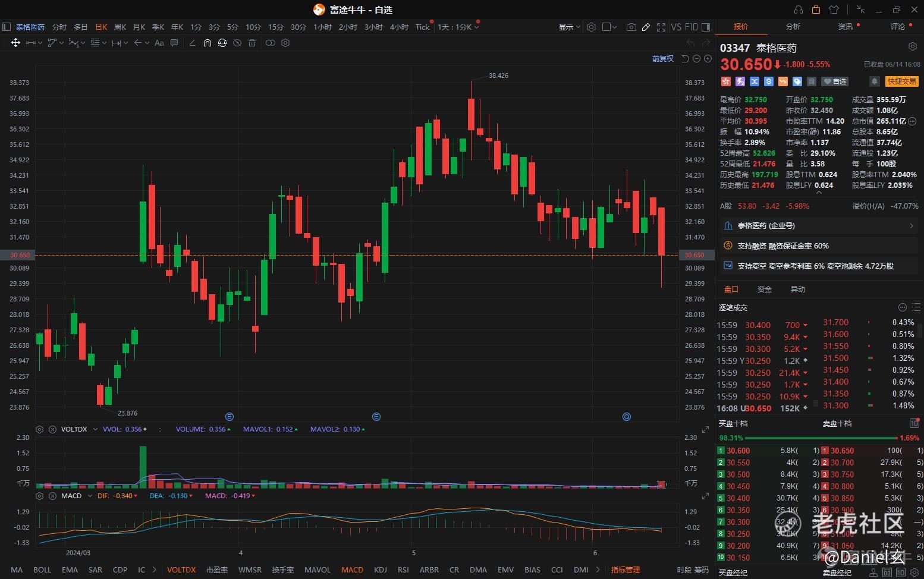924x579 pixels.
Task: Select the eraser drawing tool
Action: tap(192, 43)
